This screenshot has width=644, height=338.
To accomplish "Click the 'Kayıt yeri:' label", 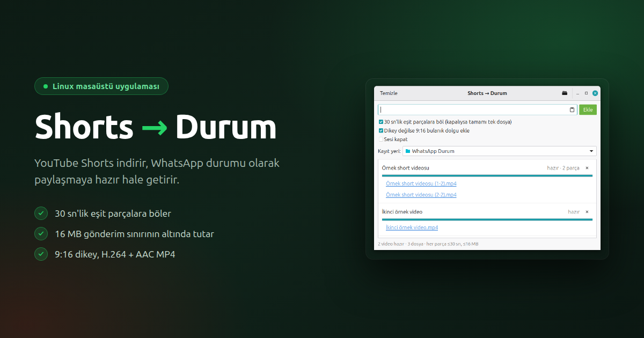I will [x=389, y=151].
